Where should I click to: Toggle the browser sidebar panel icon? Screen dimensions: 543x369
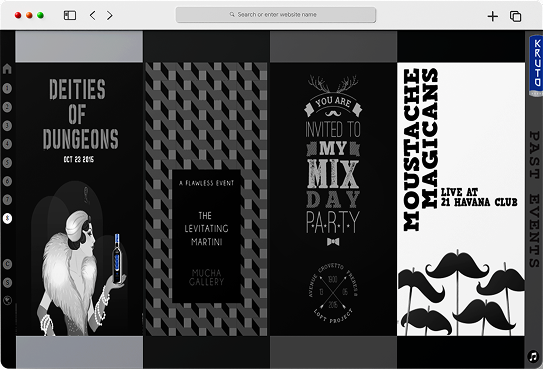[70, 15]
